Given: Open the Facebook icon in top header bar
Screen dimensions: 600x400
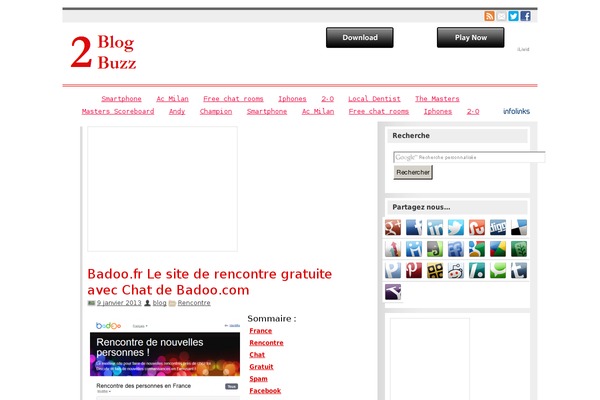Looking at the screenshot, I should pyautogui.click(x=525, y=16).
